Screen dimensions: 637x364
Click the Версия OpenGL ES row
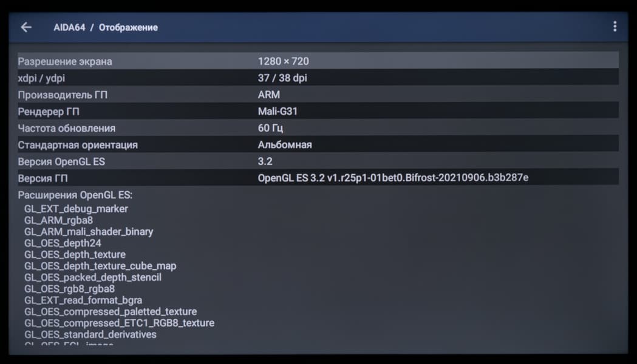[318, 161]
